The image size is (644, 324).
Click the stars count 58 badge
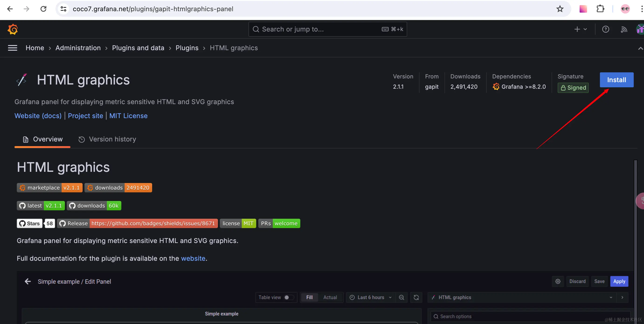(x=49, y=223)
